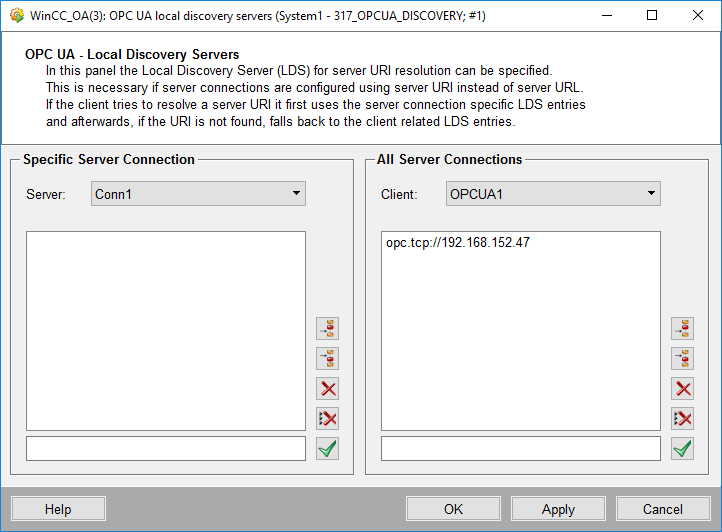Viewport: 722px width, 532px height.
Task: Click the Help button
Action: click(x=58, y=509)
